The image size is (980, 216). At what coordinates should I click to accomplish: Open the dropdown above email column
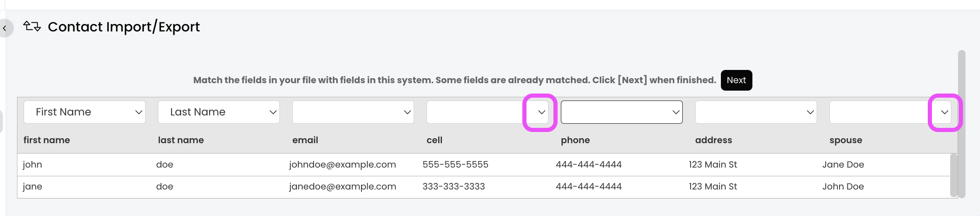pyautogui.click(x=353, y=112)
